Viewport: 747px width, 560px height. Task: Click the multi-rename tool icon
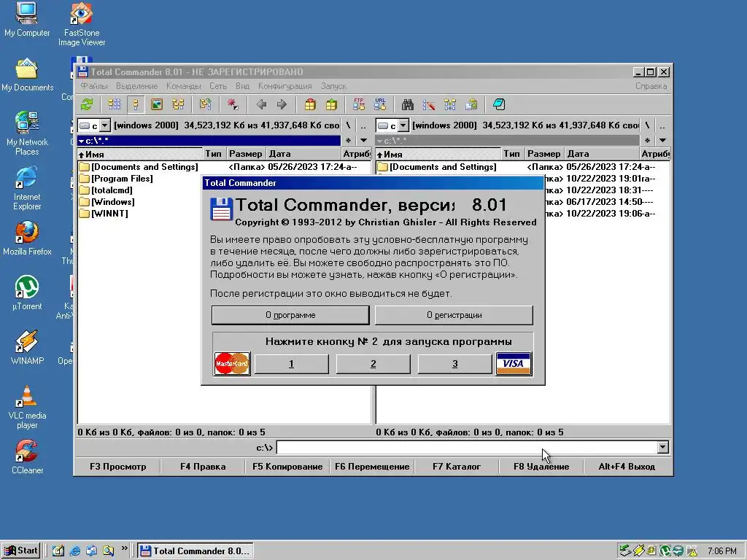point(429,104)
